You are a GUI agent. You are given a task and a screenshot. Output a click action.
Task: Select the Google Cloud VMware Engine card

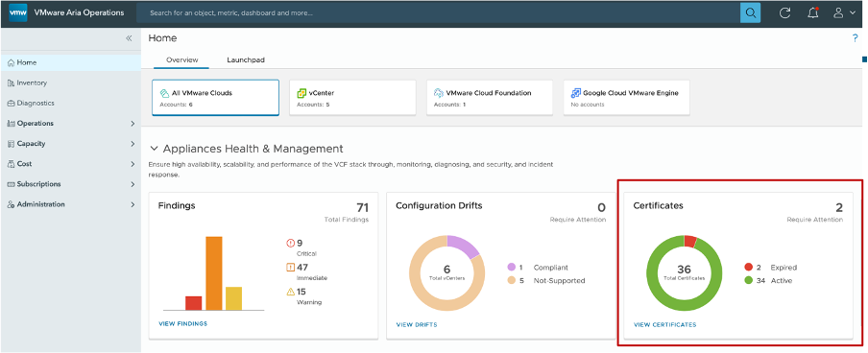point(627,98)
